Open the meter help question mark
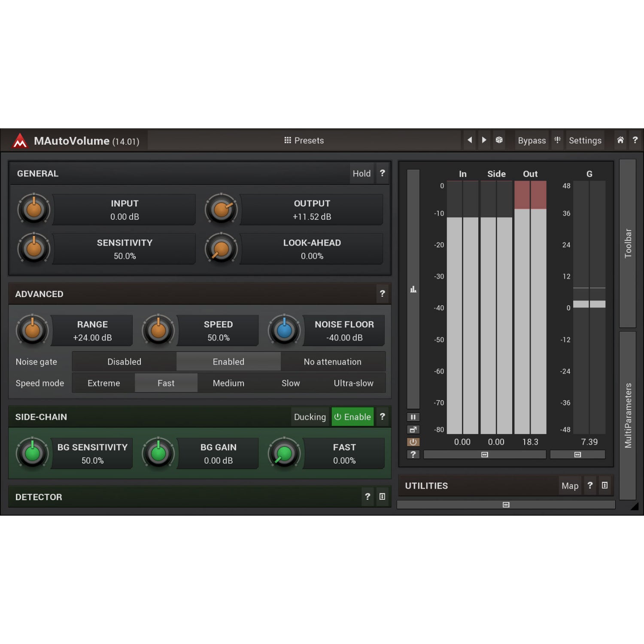 click(x=413, y=454)
